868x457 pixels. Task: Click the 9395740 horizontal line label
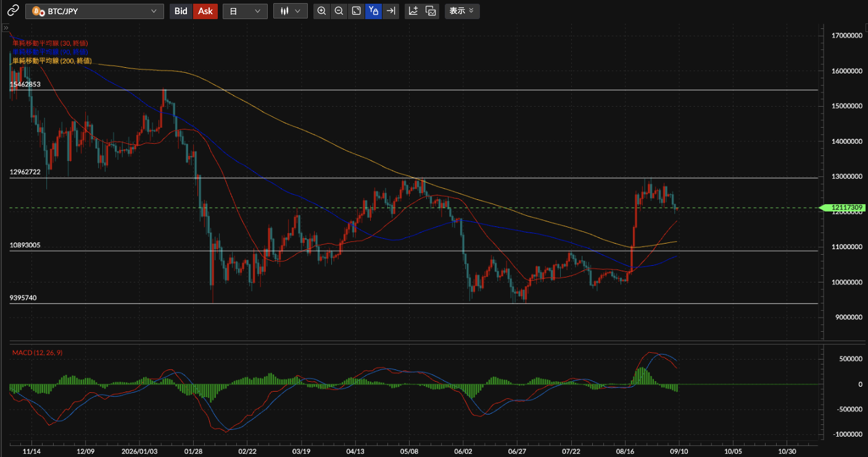click(x=23, y=298)
